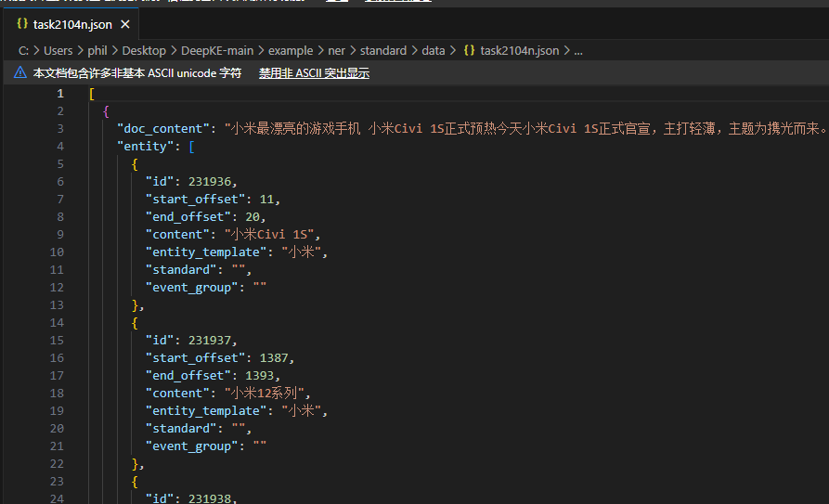The width and height of the screenshot is (829, 504).
Task: Open the Users breadcrumb segment
Action: click(58, 51)
